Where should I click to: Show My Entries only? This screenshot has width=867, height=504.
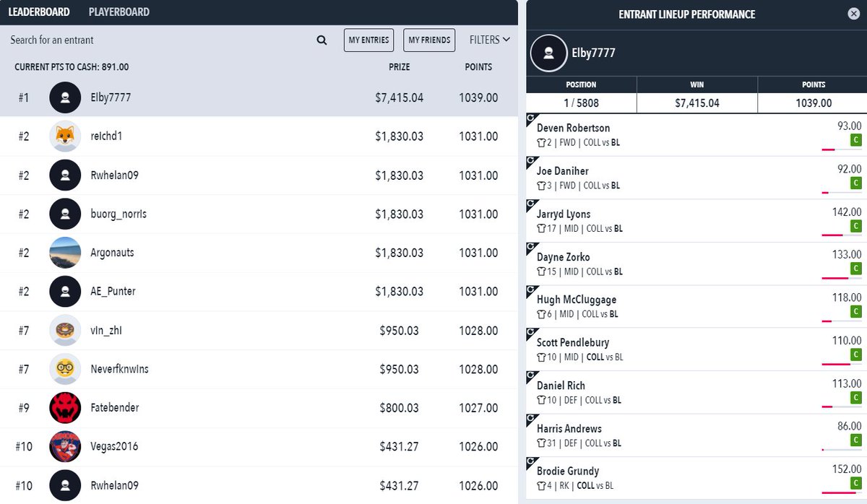[x=368, y=40]
